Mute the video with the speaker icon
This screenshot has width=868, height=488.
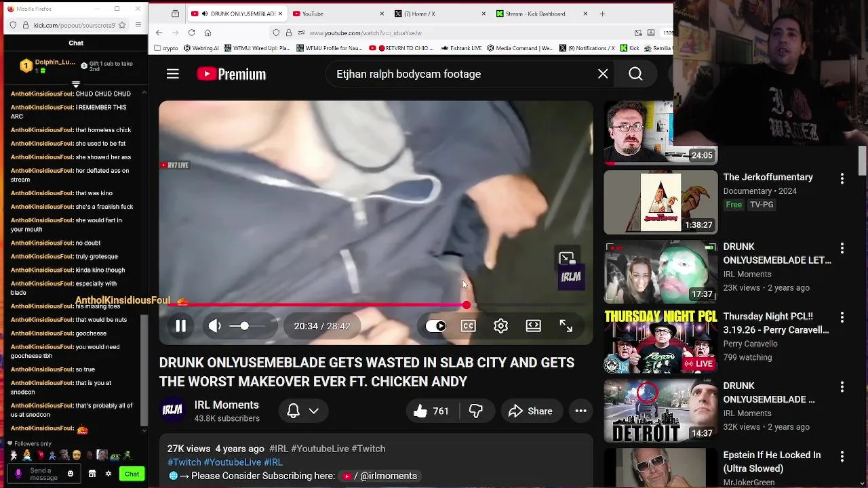(215, 326)
